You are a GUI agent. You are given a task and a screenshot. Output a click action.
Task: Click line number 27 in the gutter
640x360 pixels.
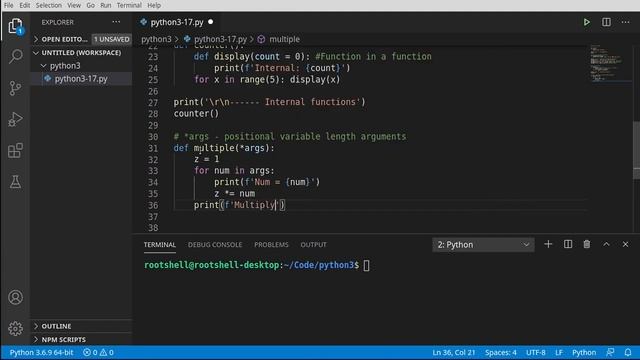point(153,102)
